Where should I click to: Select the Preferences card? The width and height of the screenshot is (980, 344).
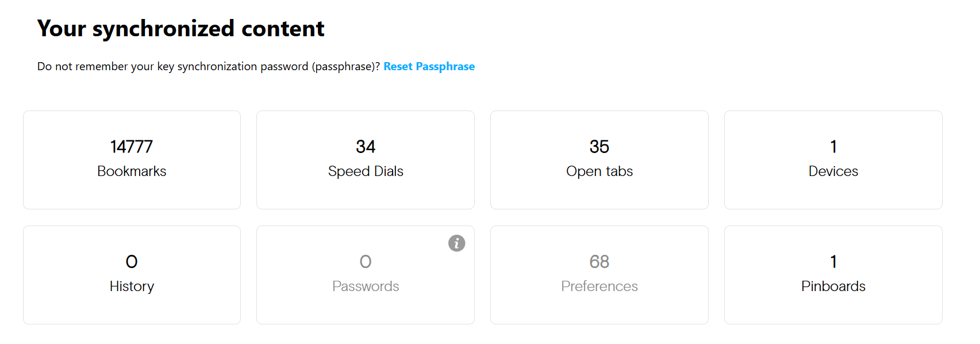pyautogui.click(x=599, y=275)
